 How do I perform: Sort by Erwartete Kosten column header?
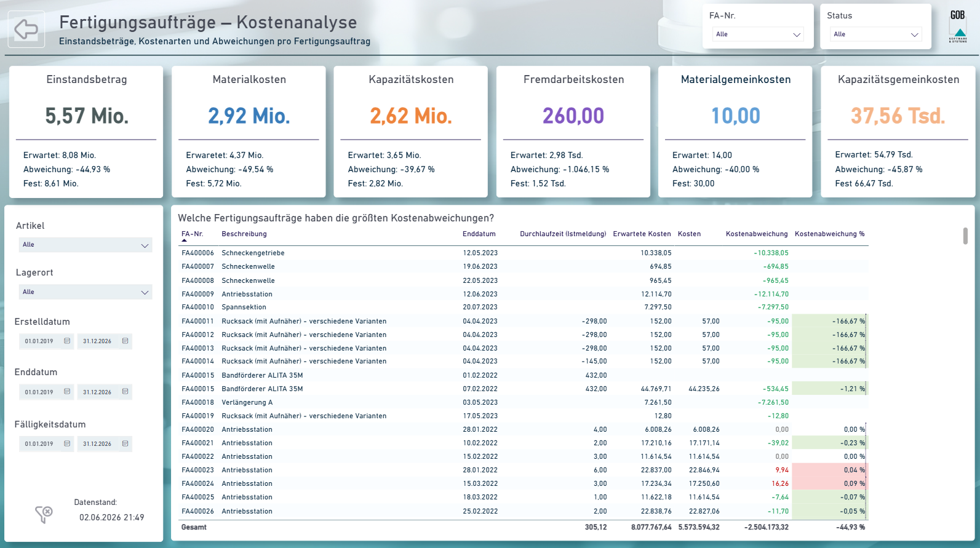coord(642,234)
